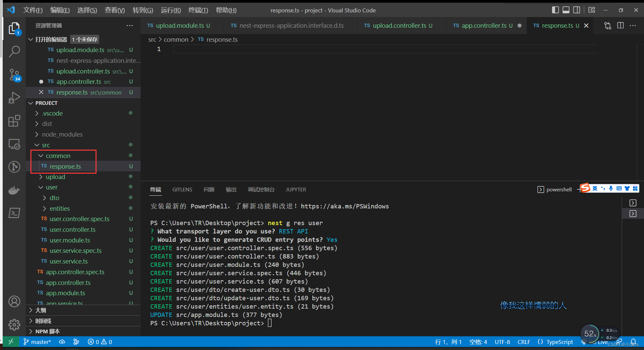644x350 pixels.
Task: Open the Search icon in activity bar
Action: (x=14, y=51)
